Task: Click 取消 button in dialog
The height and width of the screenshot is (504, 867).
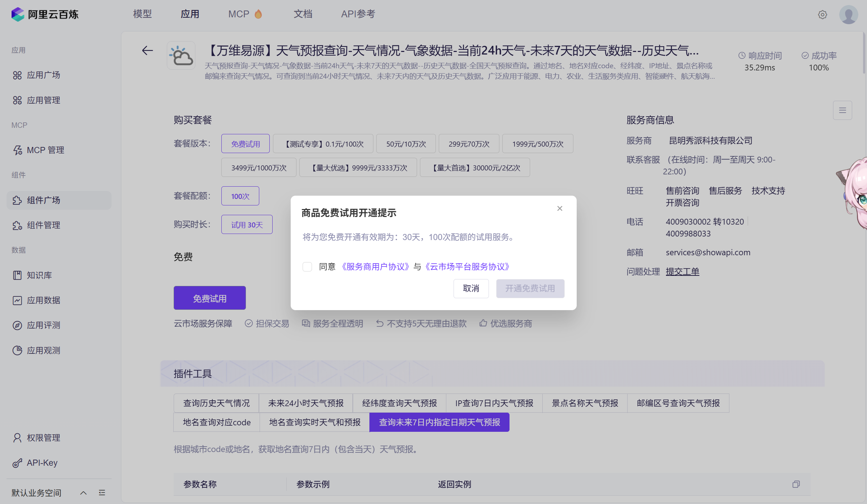Action: [471, 288]
